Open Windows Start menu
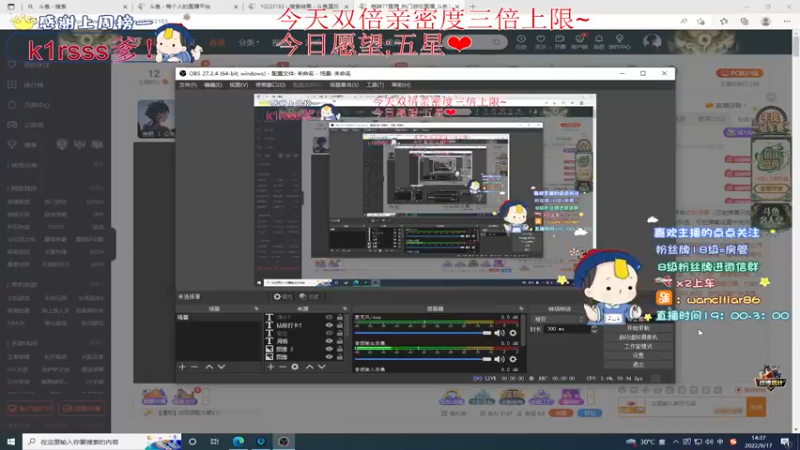800x450 pixels. tap(11, 441)
